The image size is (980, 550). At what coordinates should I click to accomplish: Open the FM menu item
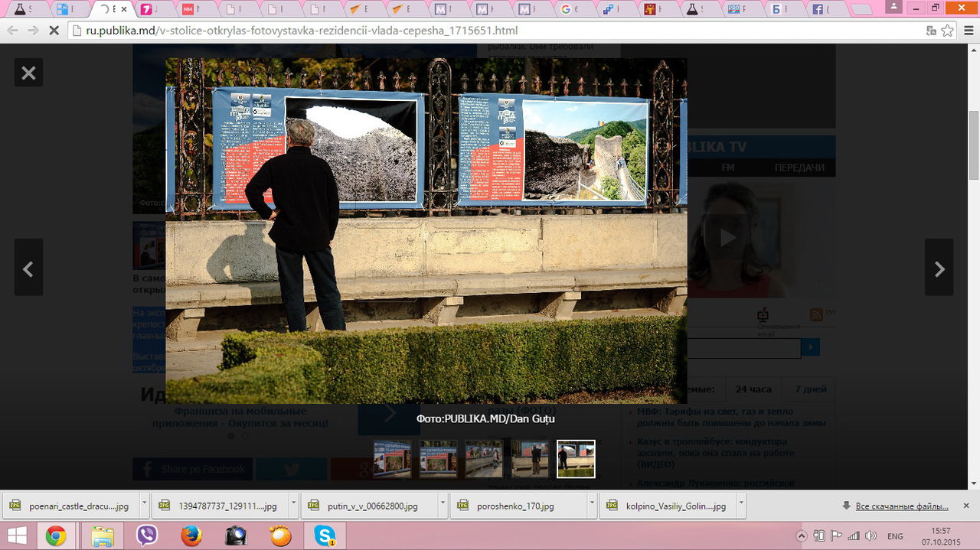pyautogui.click(x=727, y=168)
